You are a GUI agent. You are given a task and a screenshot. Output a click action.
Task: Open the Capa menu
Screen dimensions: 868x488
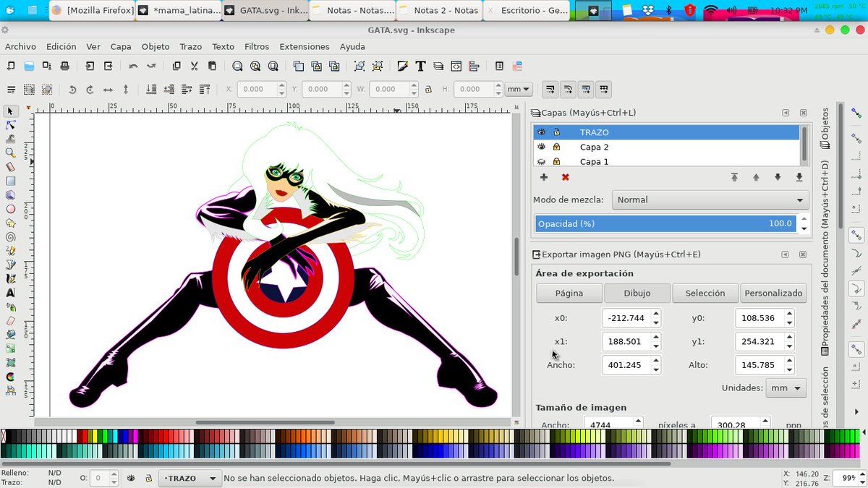tap(121, 46)
